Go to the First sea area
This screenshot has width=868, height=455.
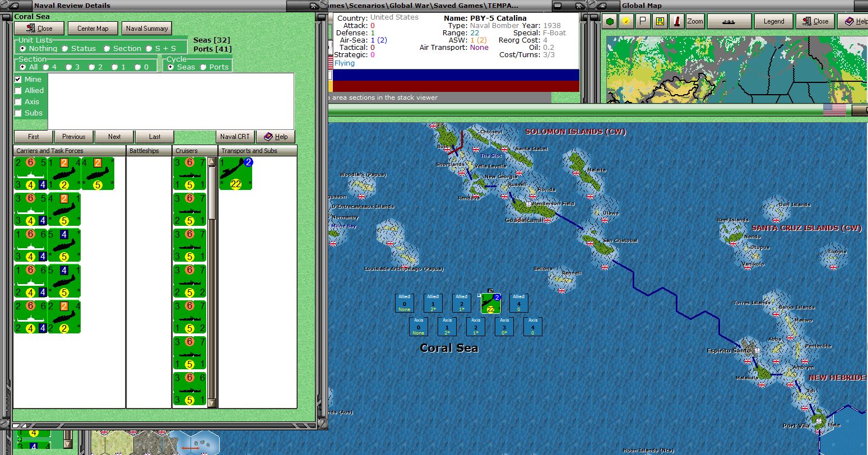34,136
